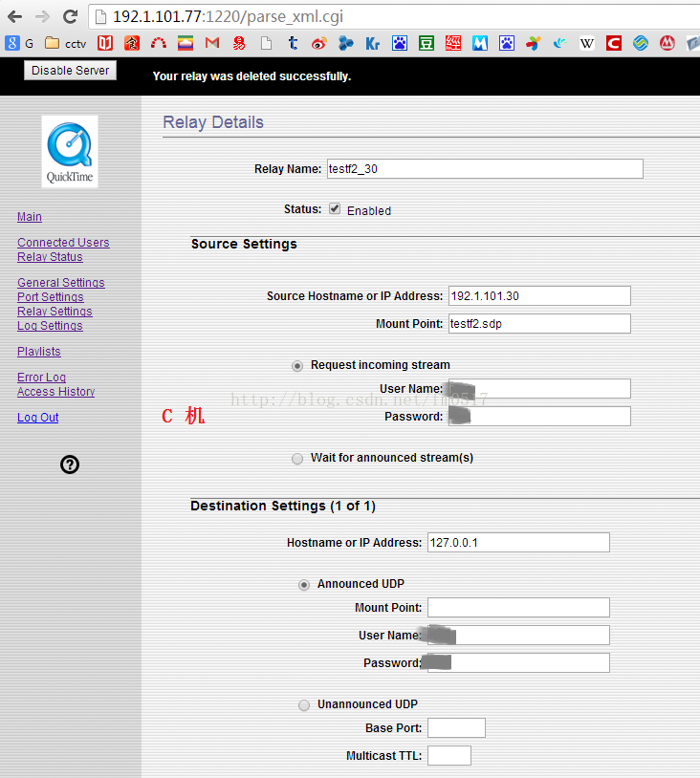Screen dimensions: 700x778
Task: Open the Playlists link
Action: click(x=38, y=352)
